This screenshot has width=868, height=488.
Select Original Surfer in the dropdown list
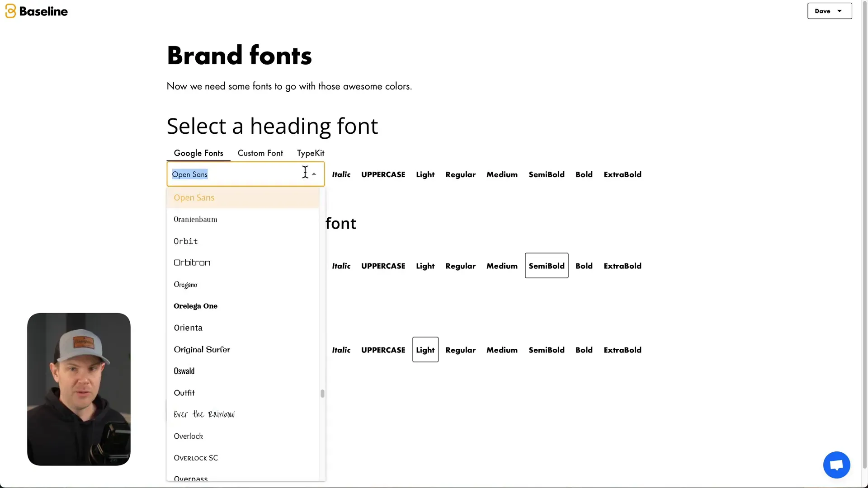(x=243, y=349)
